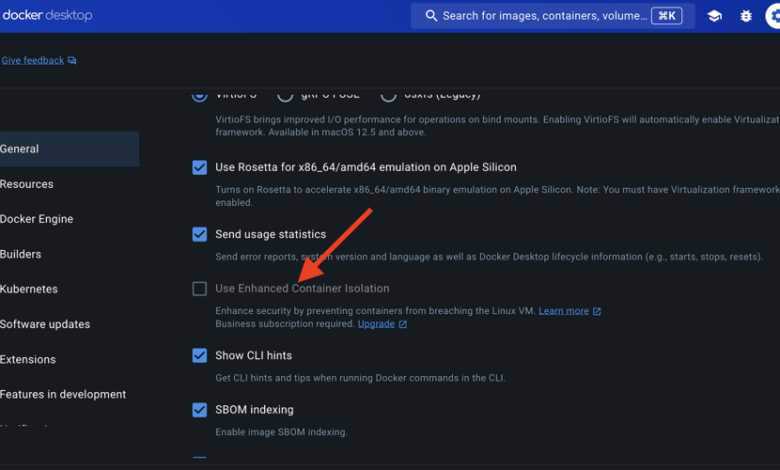The height and width of the screenshot is (470, 780).
Task: Open Features in development settings
Action: (x=63, y=394)
